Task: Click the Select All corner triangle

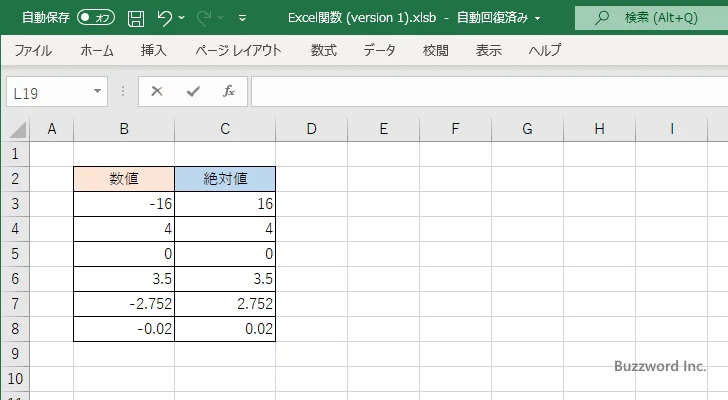Action: point(17,130)
